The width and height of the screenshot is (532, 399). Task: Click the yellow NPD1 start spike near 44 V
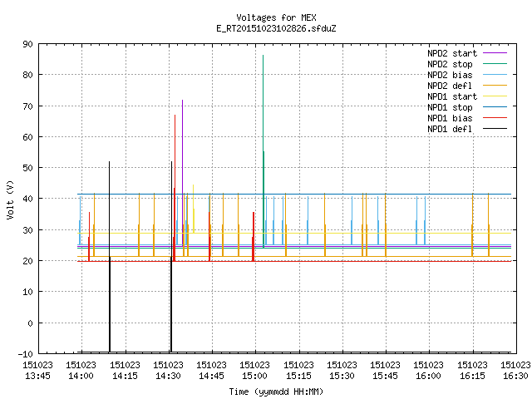[x=194, y=209]
